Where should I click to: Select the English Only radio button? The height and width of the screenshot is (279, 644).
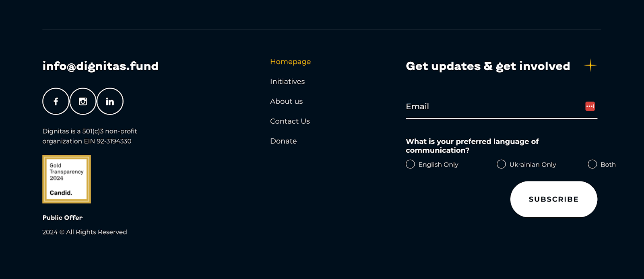click(x=410, y=164)
